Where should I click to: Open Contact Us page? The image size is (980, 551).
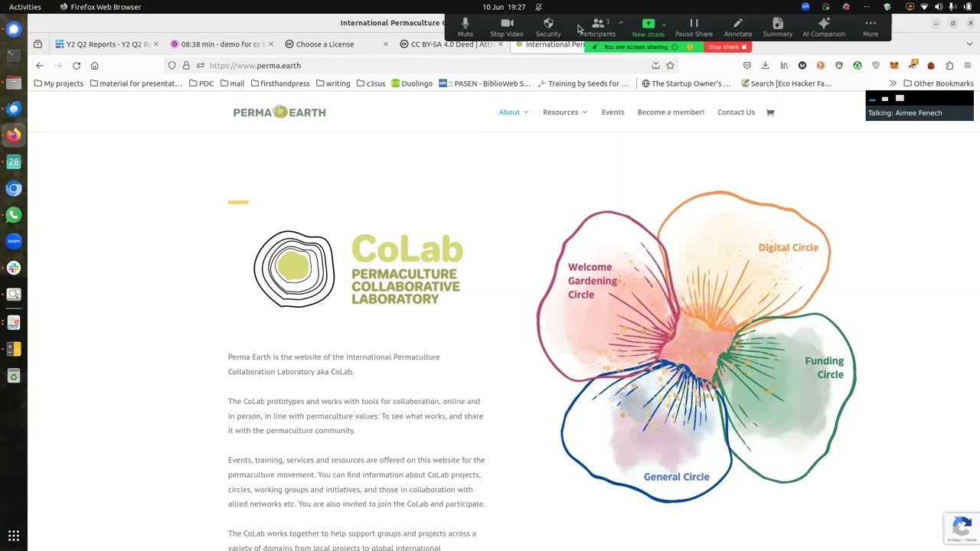[x=736, y=112]
